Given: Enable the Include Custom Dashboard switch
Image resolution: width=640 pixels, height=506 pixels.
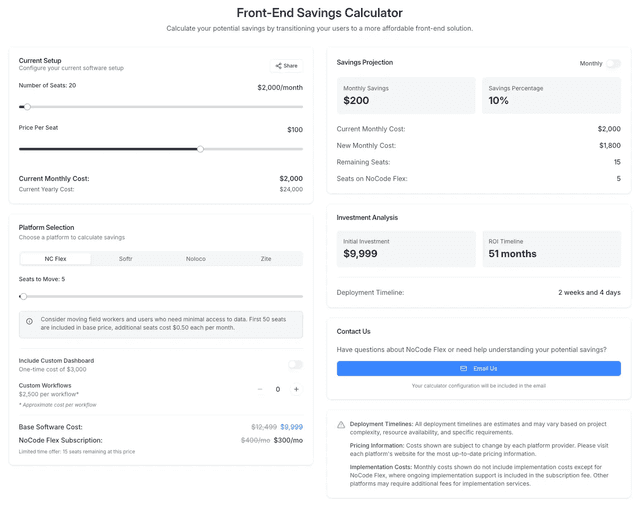Looking at the screenshot, I should tap(295, 365).
